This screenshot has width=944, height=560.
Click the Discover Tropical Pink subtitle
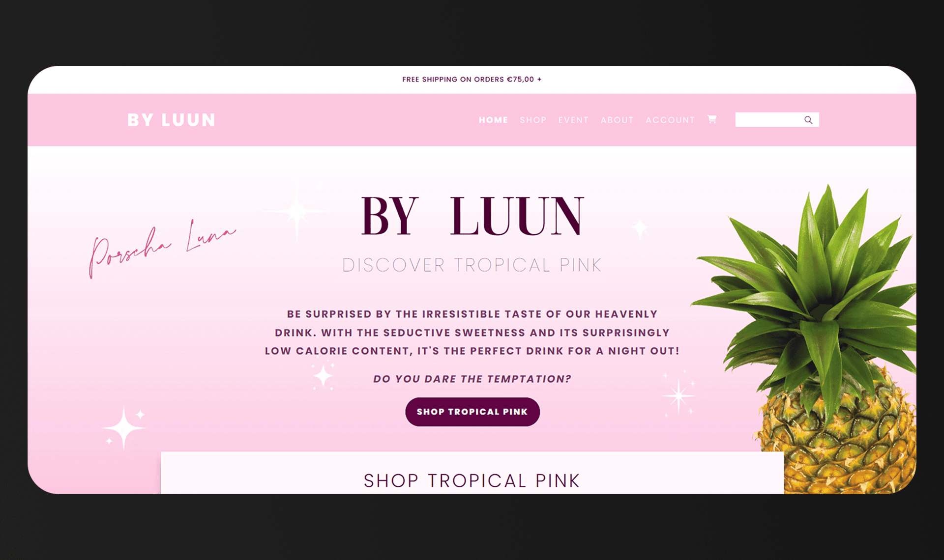472,265
